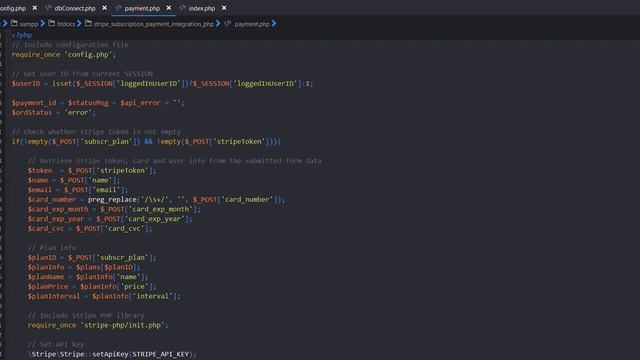640x360 pixels.
Task: Click the require_once 'config.php' line
Action: tap(64, 55)
